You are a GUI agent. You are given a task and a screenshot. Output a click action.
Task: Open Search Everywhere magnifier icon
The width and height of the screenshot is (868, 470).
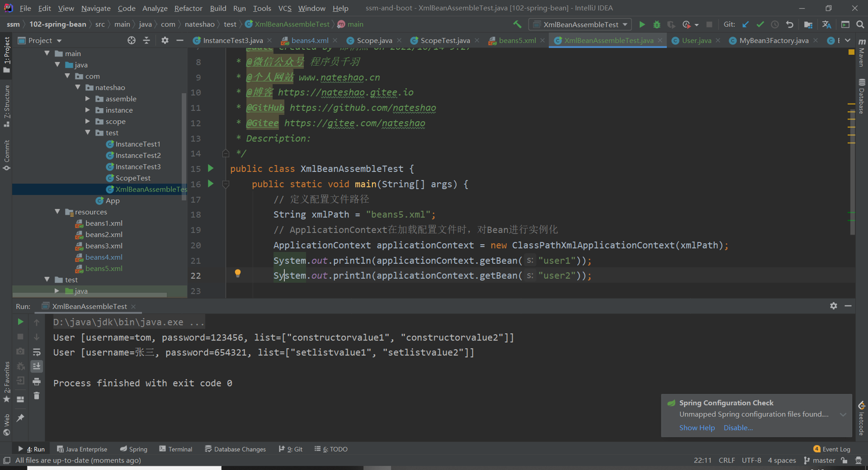[x=860, y=24]
